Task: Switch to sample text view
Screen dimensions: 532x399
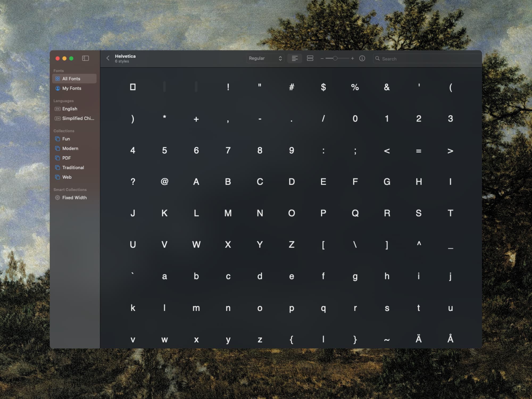Action: click(295, 58)
